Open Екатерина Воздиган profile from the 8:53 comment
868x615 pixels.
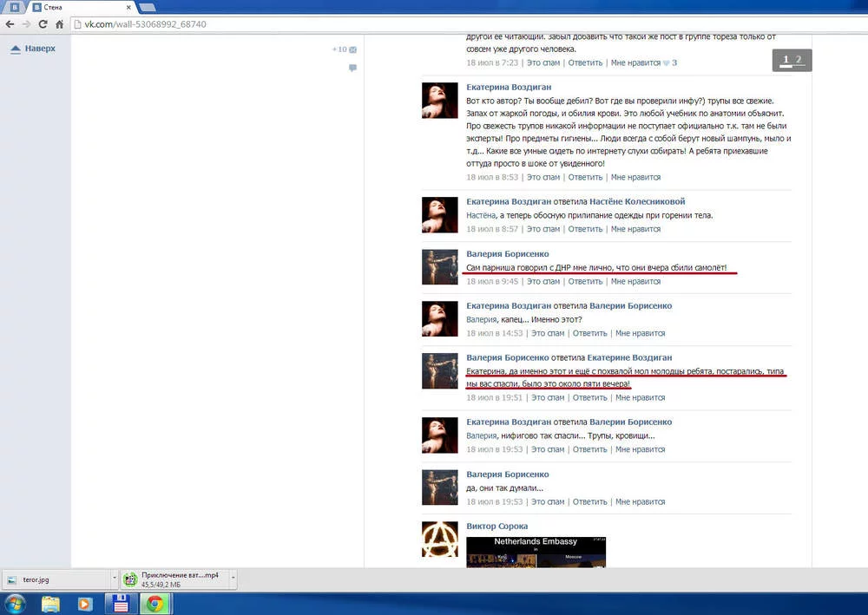point(509,88)
